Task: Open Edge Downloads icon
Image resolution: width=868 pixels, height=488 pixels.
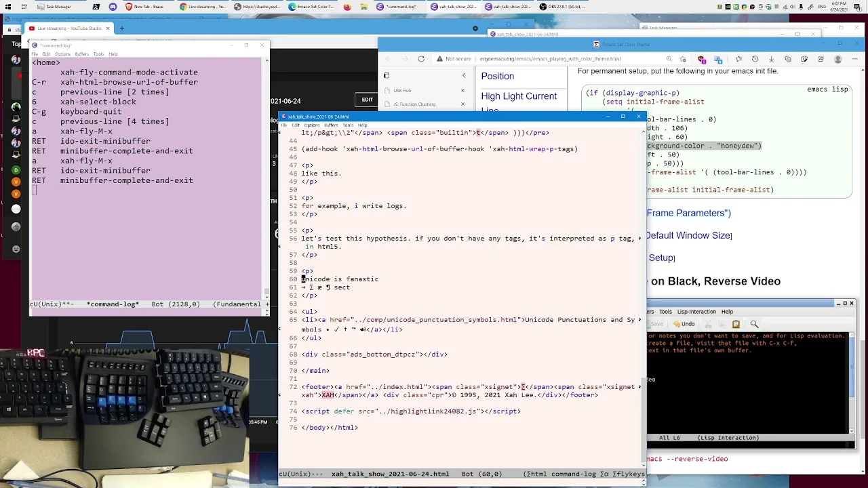Action: [772, 59]
